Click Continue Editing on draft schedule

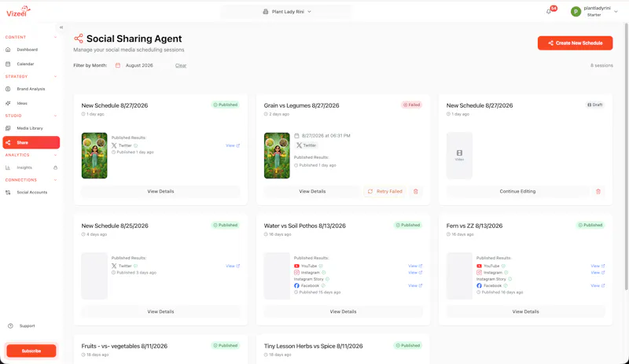(x=517, y=191)
